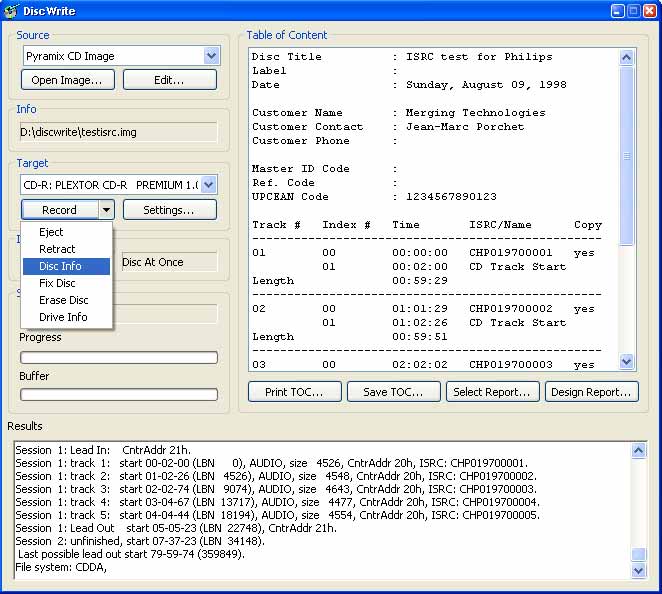The width and height of the screenshot is (662, 594).
Task: Choose Eject from the Record menu
Action: 52,232
